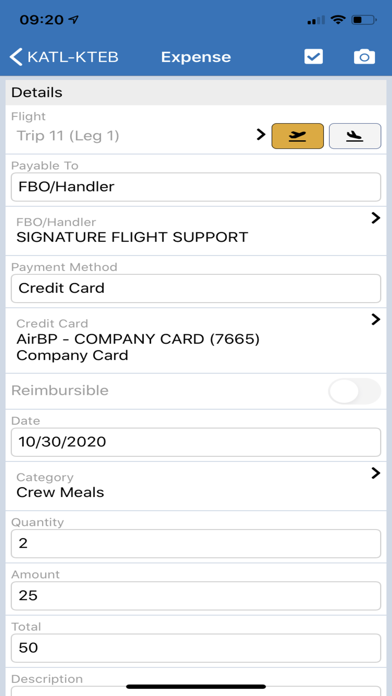Open the Payable To FBO/Handler field
The image size is (392, 696).
pos(196,187)
